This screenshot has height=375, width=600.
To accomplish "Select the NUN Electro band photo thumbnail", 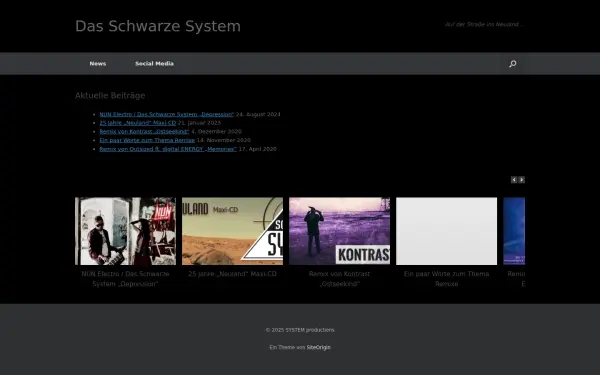I will tap(126, 231).
